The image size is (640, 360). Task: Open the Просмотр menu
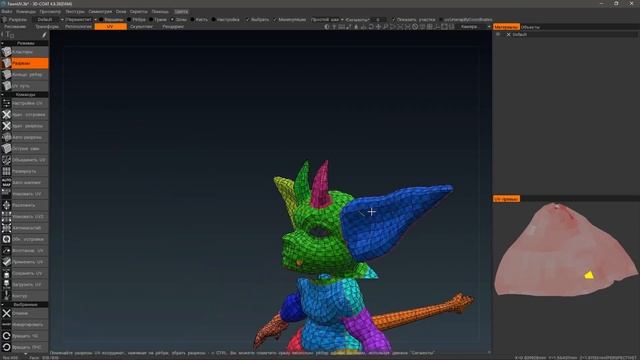click(x=50, y=11)
